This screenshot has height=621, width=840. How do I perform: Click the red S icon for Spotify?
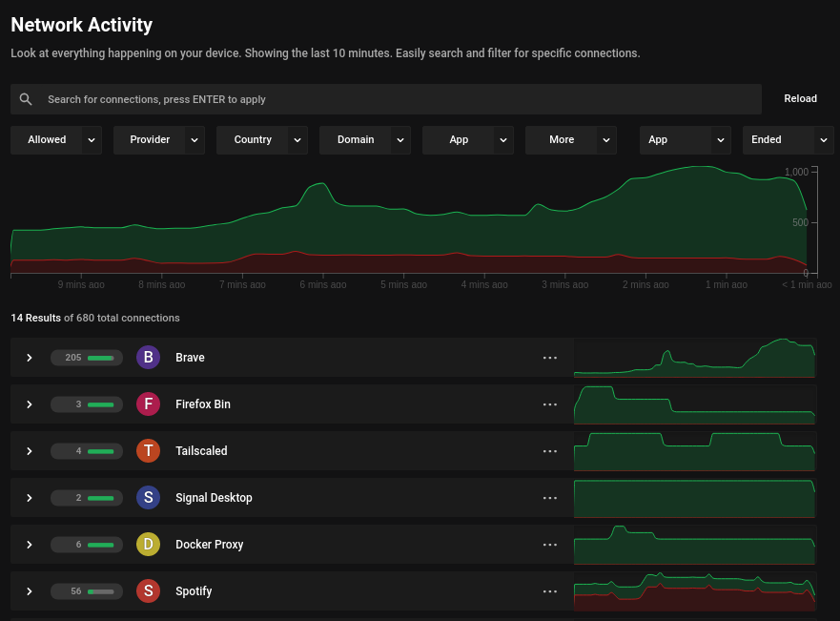tap(149, 591)
